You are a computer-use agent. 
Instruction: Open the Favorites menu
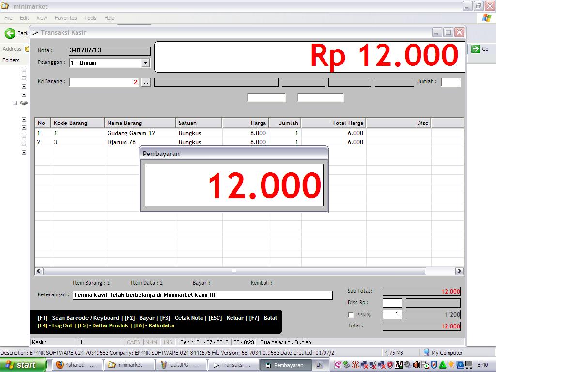pos(65,18)
